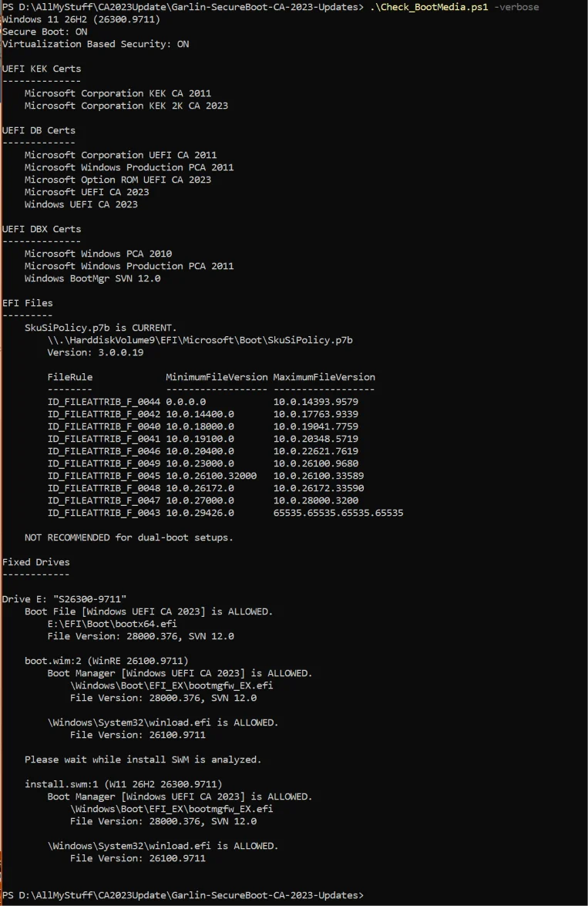The width and height of the screenshot is (588, 906).
Task: Click the Microsoft Option ROM UEFI CA 2023 entry
Action: tap(118, 180)
